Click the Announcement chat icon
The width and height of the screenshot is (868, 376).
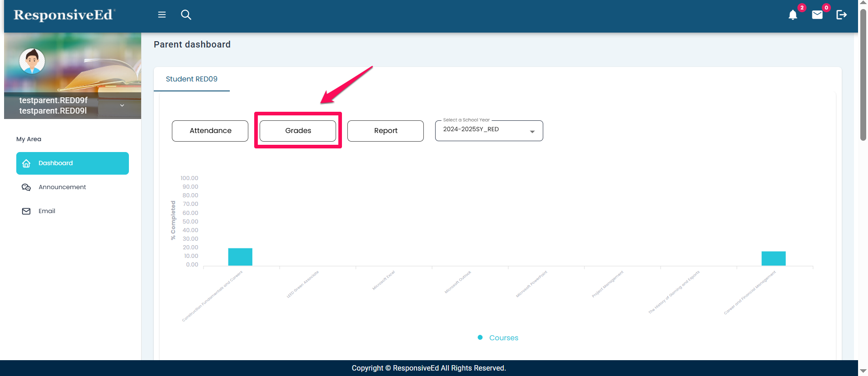[26, 187]
